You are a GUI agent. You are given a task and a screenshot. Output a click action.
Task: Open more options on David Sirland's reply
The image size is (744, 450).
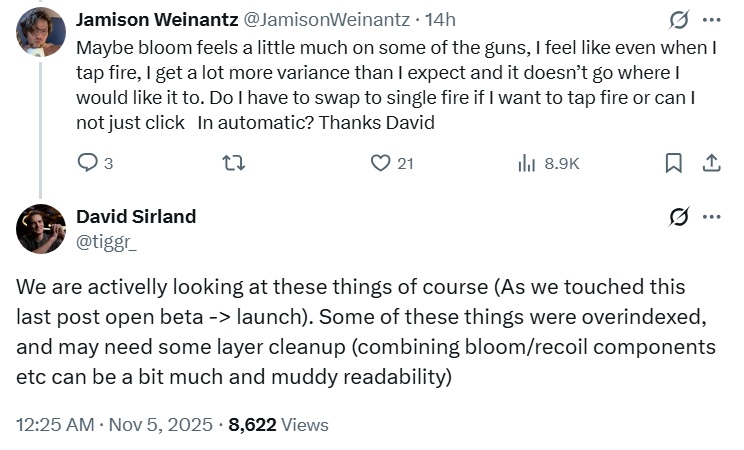point(712,217)
